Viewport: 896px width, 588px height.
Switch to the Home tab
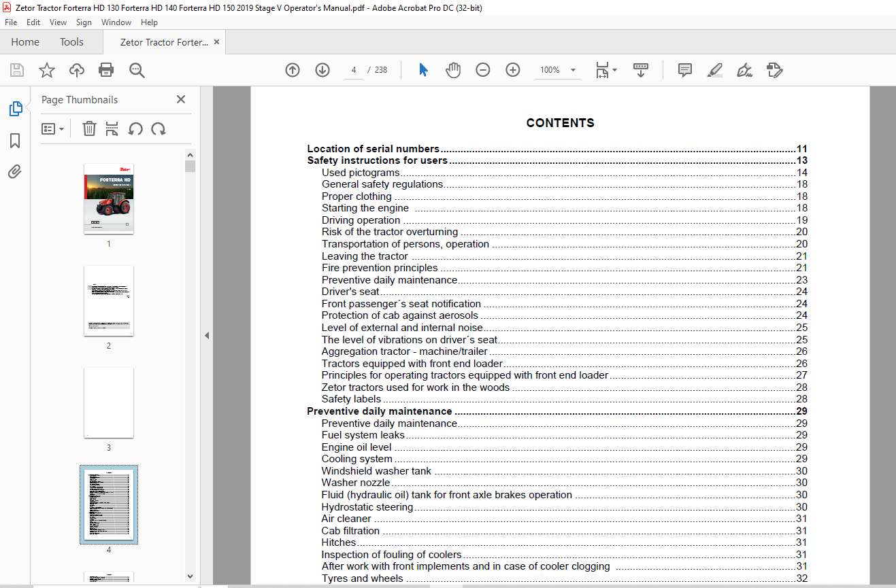[25, 42]
